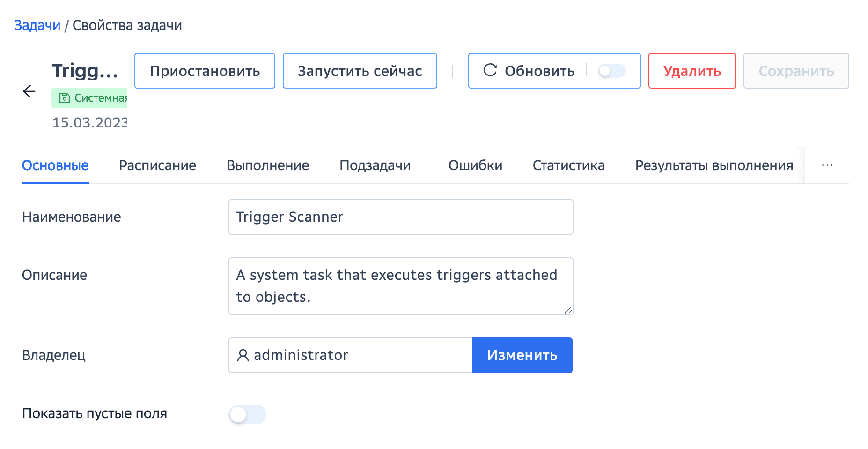Click the Системная badge icon
This screenshot has width=868, height=449.
click(65, 98)
